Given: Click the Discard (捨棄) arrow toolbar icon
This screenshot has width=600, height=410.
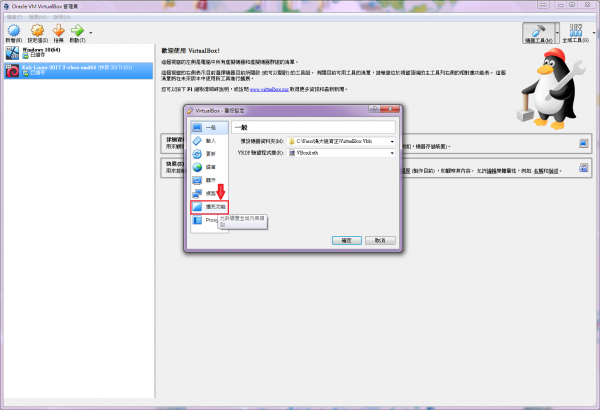Looking at the screenshot, I should click(58, 29).
